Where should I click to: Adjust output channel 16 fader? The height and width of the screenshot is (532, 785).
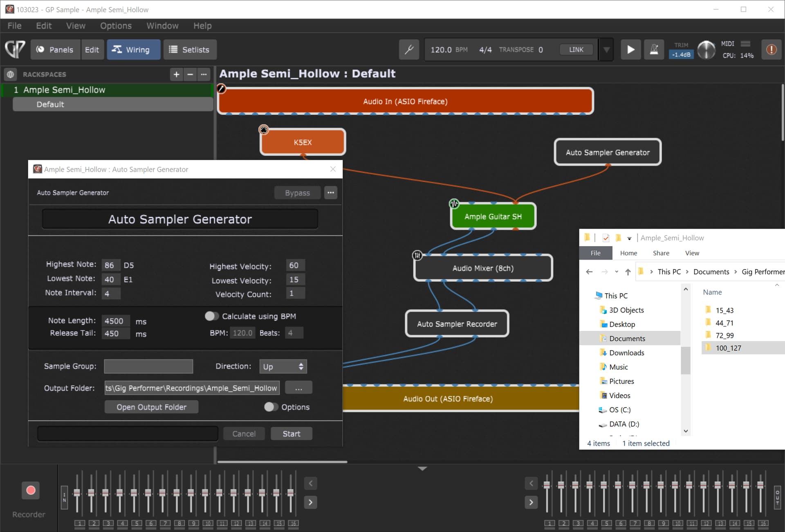760,485
